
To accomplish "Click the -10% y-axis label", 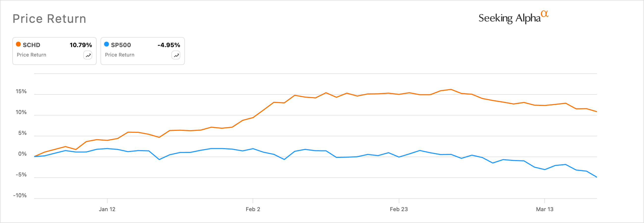I will (20, 195).
